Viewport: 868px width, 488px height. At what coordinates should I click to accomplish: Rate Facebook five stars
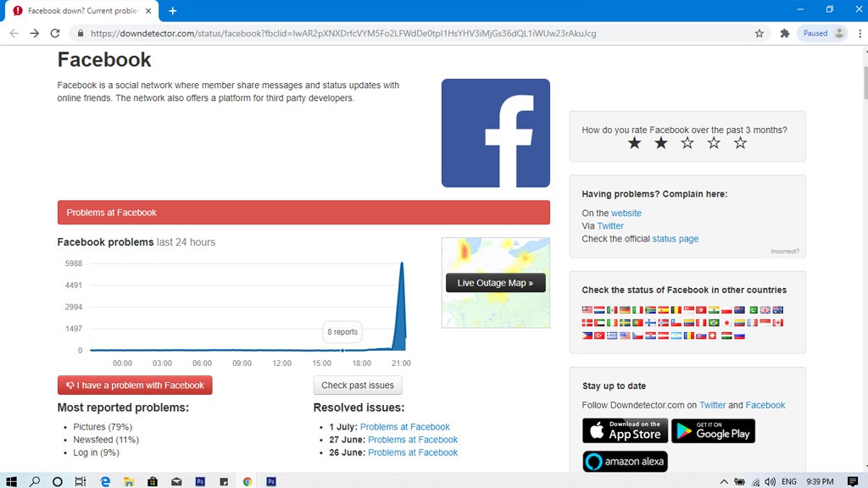tap(740, 143)
